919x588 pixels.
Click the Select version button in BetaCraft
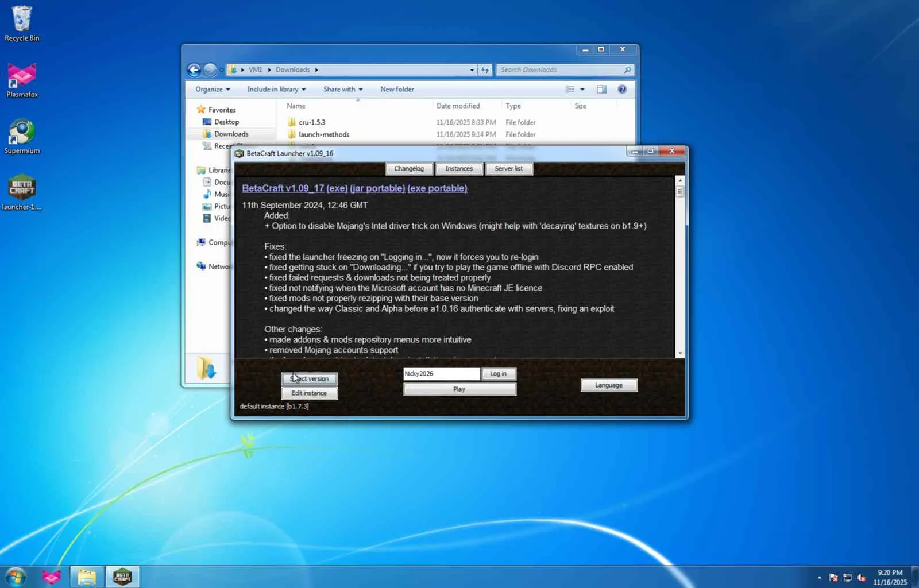[310, 379]
